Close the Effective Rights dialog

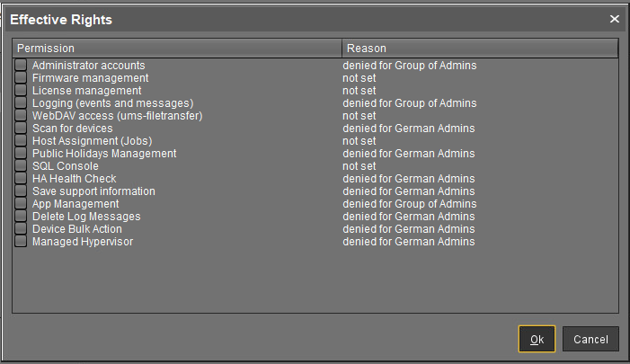615,19
